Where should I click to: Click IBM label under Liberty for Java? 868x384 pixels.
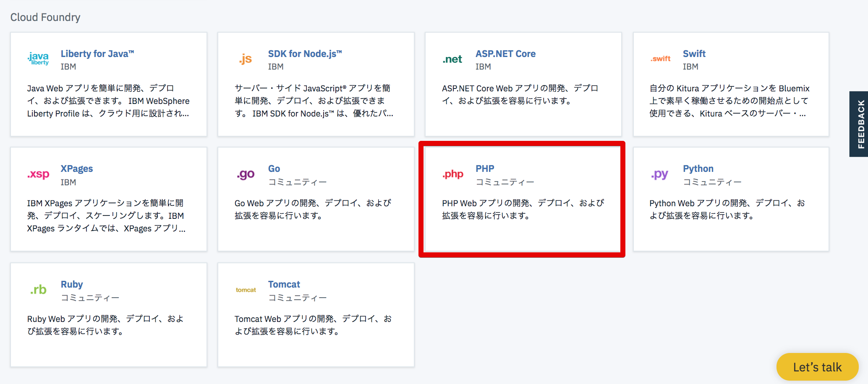[x=68, y=67]
